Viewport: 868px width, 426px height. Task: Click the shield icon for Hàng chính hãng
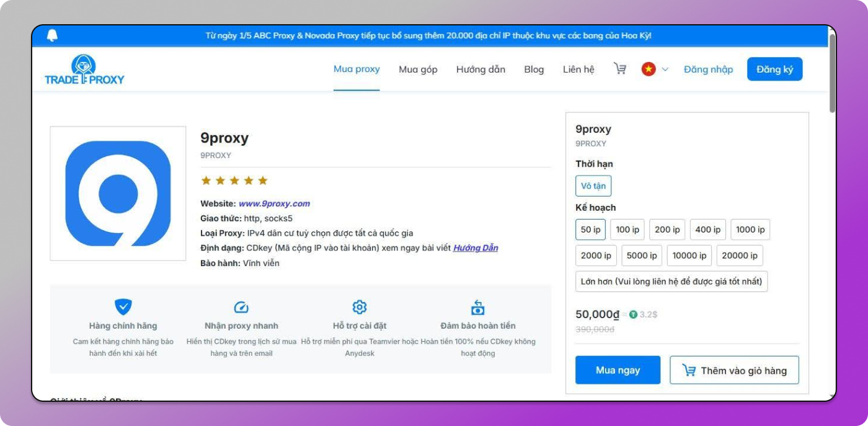click(x=123, y=306)
